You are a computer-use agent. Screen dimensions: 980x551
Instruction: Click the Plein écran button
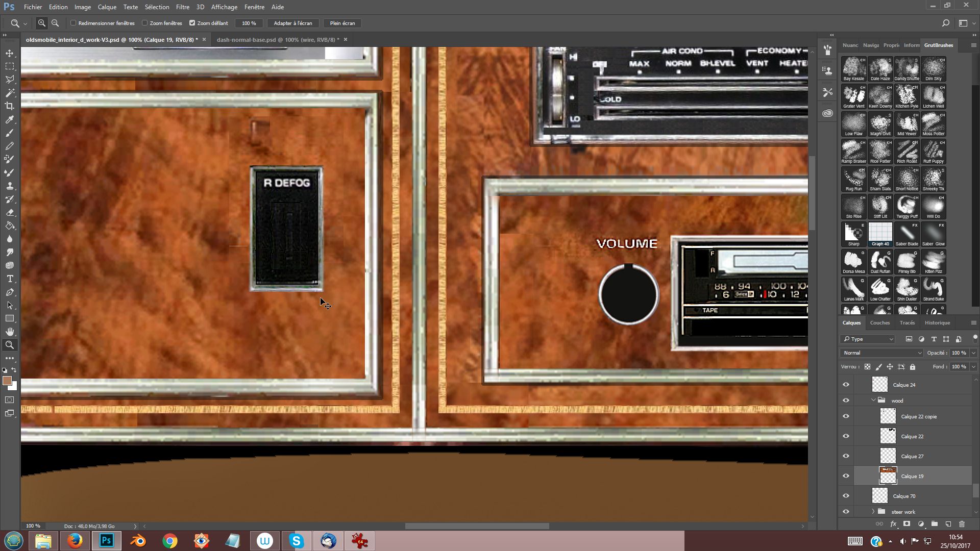click(342, 23)
